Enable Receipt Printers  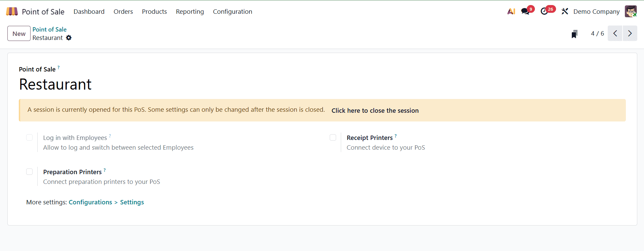(333, 137)
